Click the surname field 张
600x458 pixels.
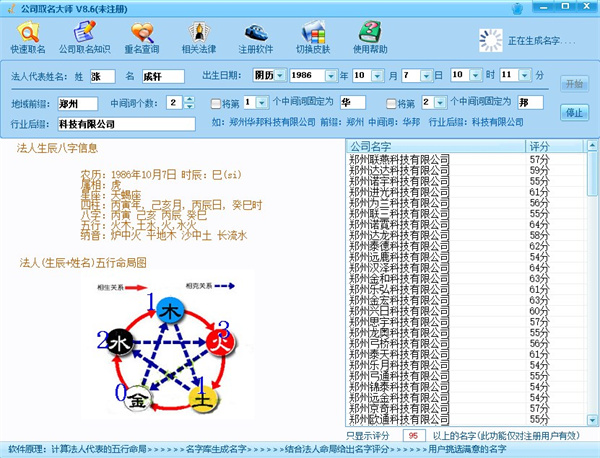(x=103, y=77)
